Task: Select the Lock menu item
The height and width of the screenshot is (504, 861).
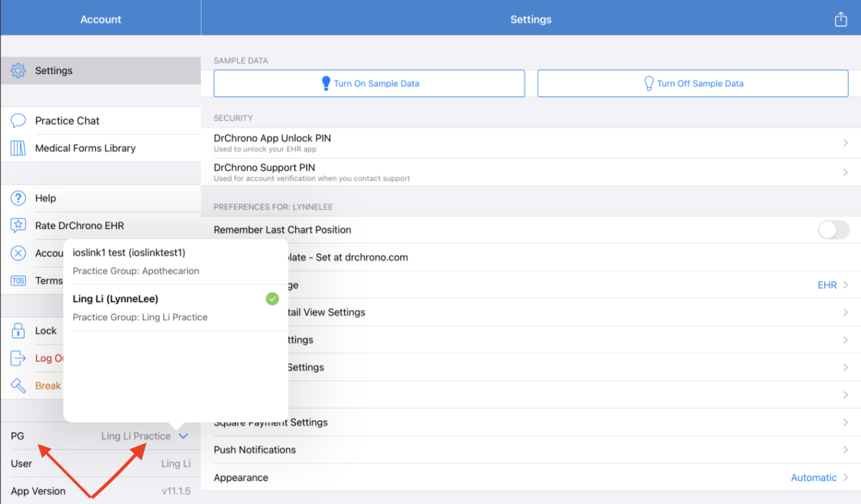Action: pos(32,331)
